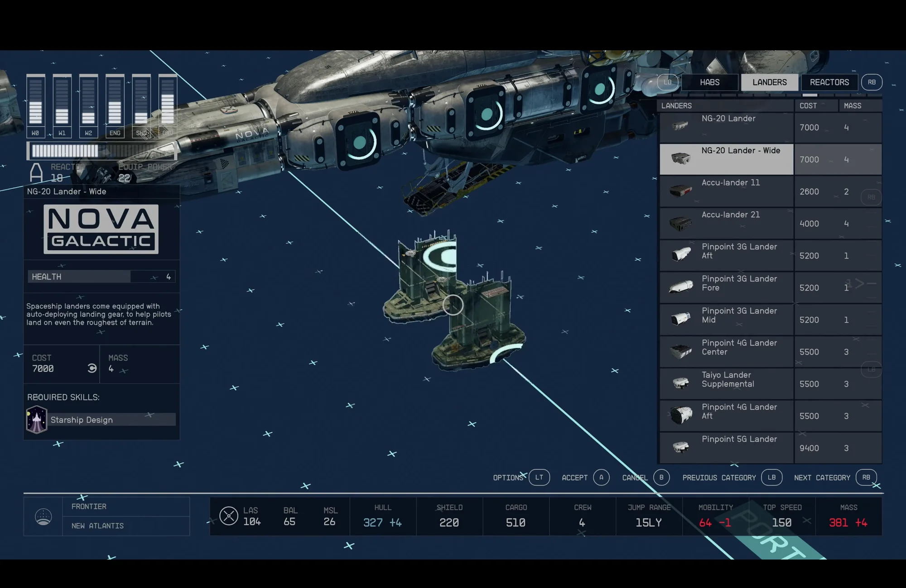Image resolution: width=906 pixels, height=588 pixels.
Task: Select 'Pinpoint 3G Lander Fore' name text
Action: coord(739,283)
